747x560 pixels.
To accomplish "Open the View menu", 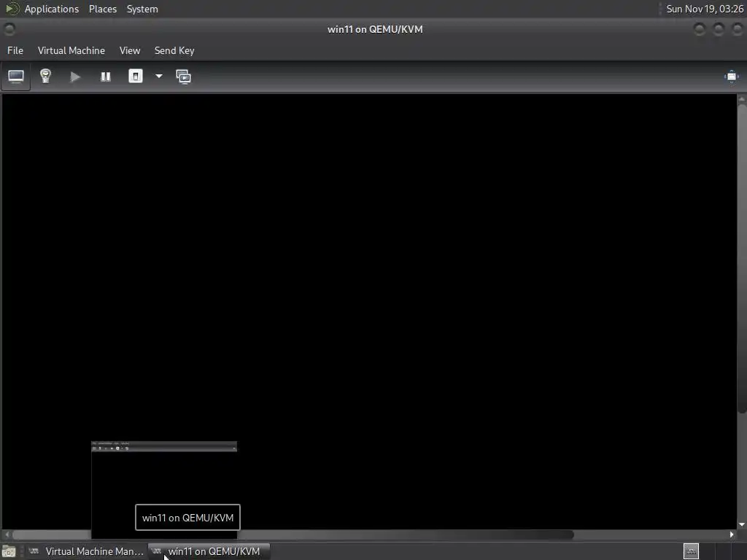I will tap(130, 50).
